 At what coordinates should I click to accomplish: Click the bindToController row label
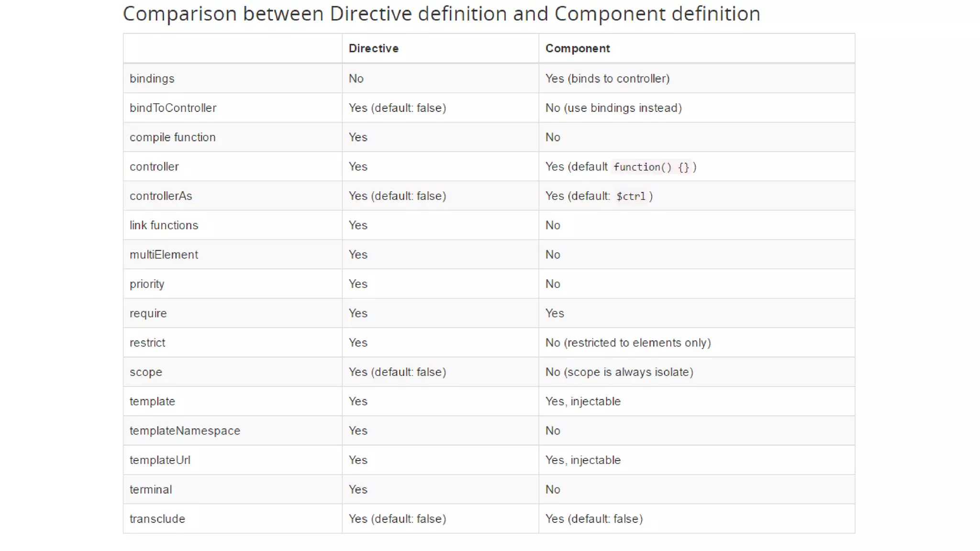click(173, 108)
